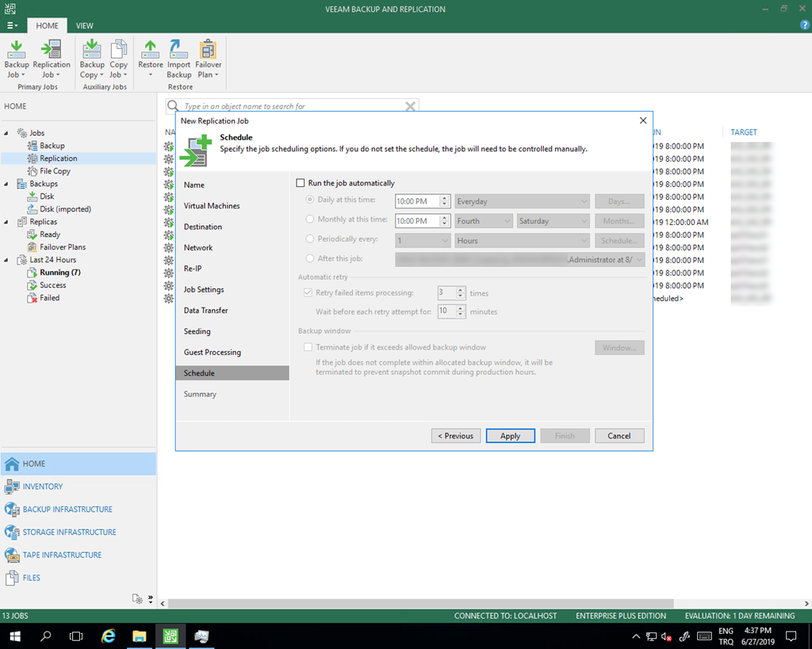
Task: Open the taskbar search icon
Action: [x=45, y=636]
